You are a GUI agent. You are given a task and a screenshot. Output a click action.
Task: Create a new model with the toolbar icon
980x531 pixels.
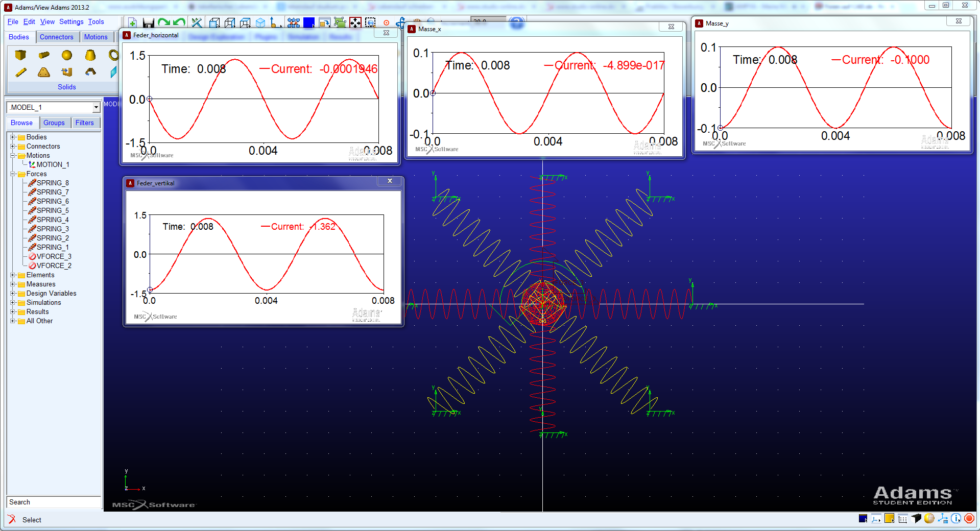132,23
